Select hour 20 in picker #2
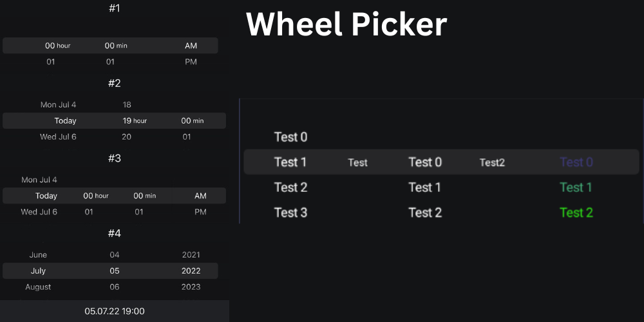The width and height of the screenshot is (644, 322). pos(127,137)
